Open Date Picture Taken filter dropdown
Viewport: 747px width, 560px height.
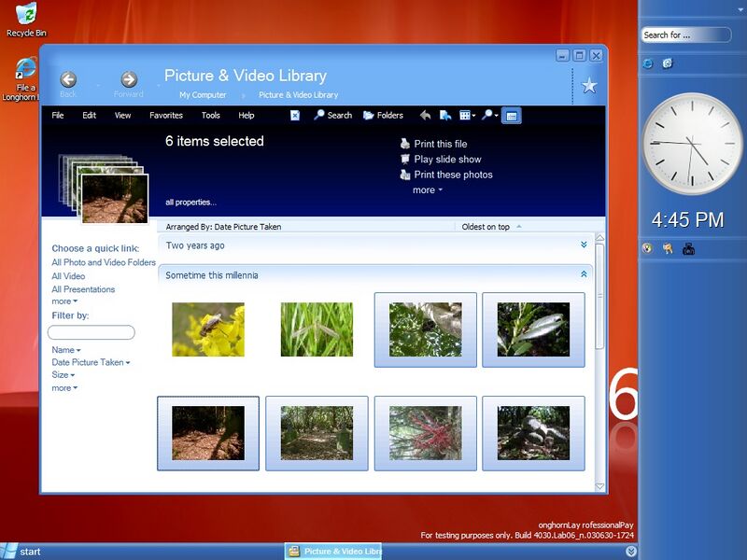click(91, 362)
